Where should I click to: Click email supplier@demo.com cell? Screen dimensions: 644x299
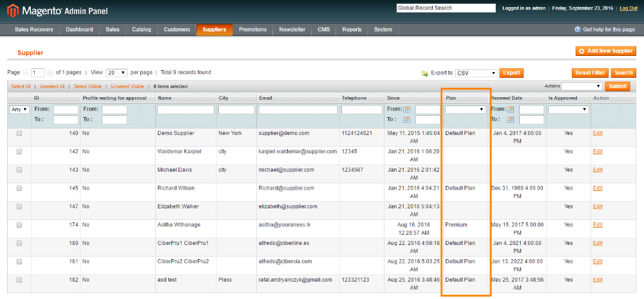coord(284,133)
